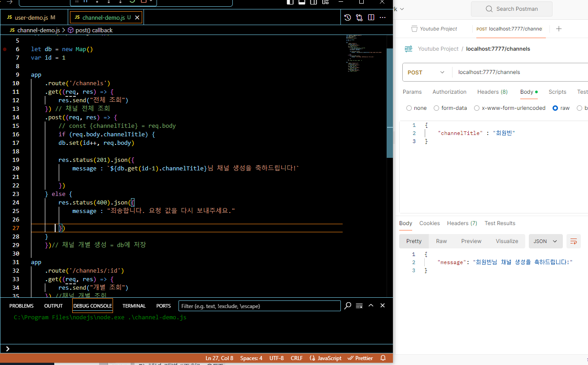Click the HTTP request type icon
This screenshot has width=588, height=365.
pos(409,49)
